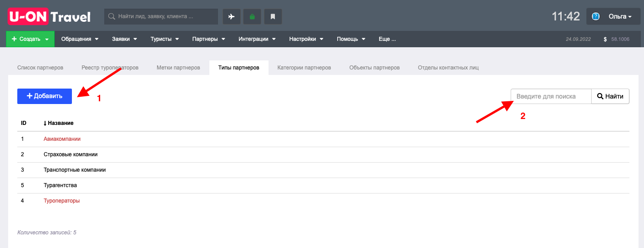Click the sort arrow beside Название
The width and height of the screenshot is (644, 248).
coord(45,123)
